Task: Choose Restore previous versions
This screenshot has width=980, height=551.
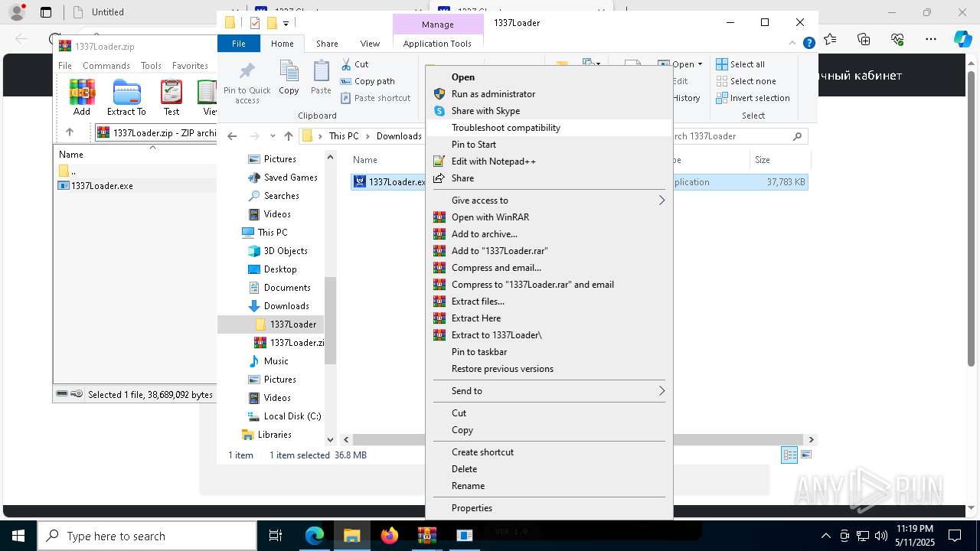Action: tap(549, 368)
